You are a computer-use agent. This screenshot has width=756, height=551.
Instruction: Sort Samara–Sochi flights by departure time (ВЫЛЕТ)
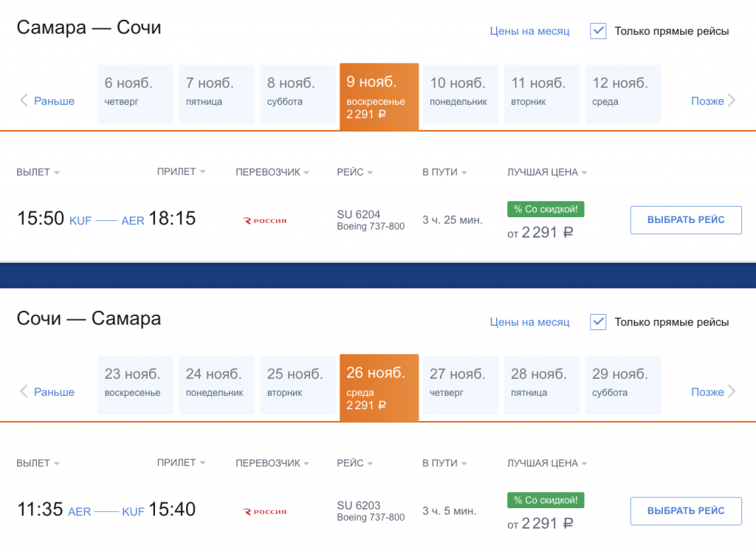(38, 172)
